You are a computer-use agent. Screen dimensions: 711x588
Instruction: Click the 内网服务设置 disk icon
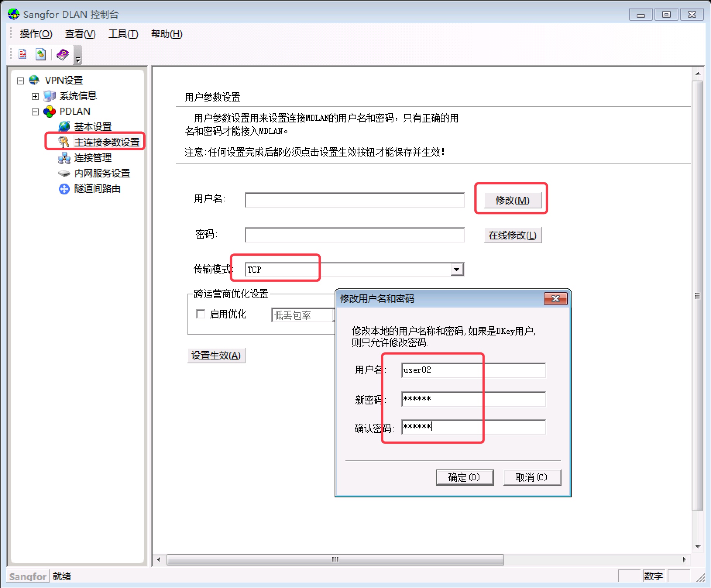coord(64,173)
